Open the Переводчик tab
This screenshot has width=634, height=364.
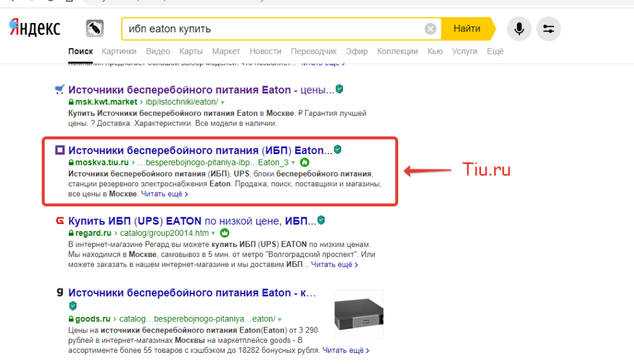coord(313,51)
